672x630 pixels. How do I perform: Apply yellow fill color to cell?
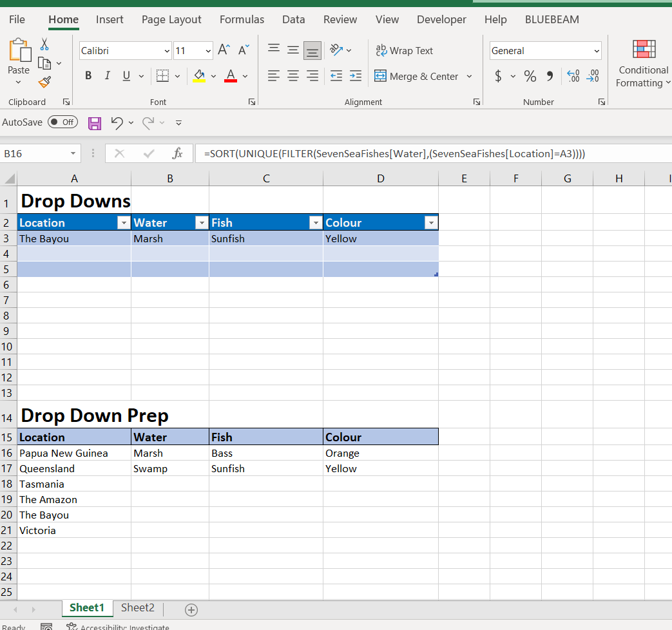pyautogui.click(x=199, y=76)
